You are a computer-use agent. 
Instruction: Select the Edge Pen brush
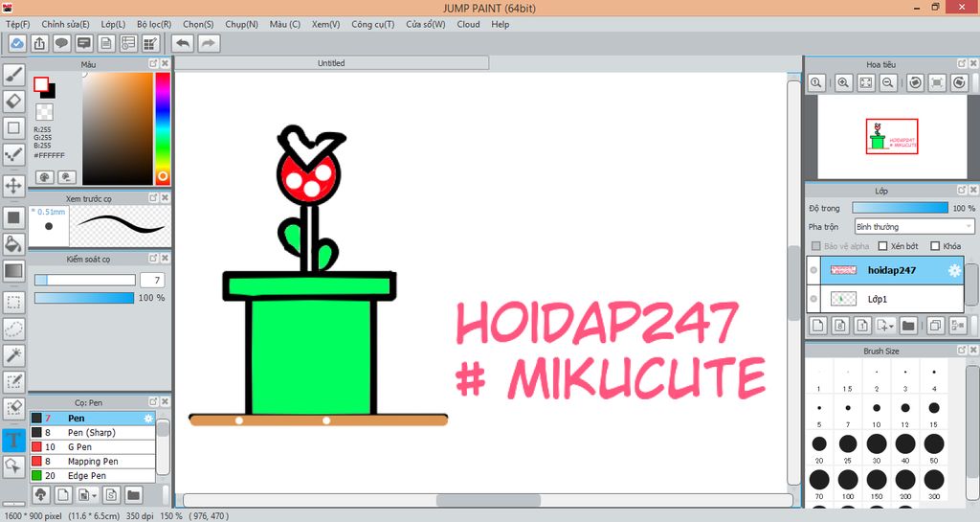(x=93, y=476)
